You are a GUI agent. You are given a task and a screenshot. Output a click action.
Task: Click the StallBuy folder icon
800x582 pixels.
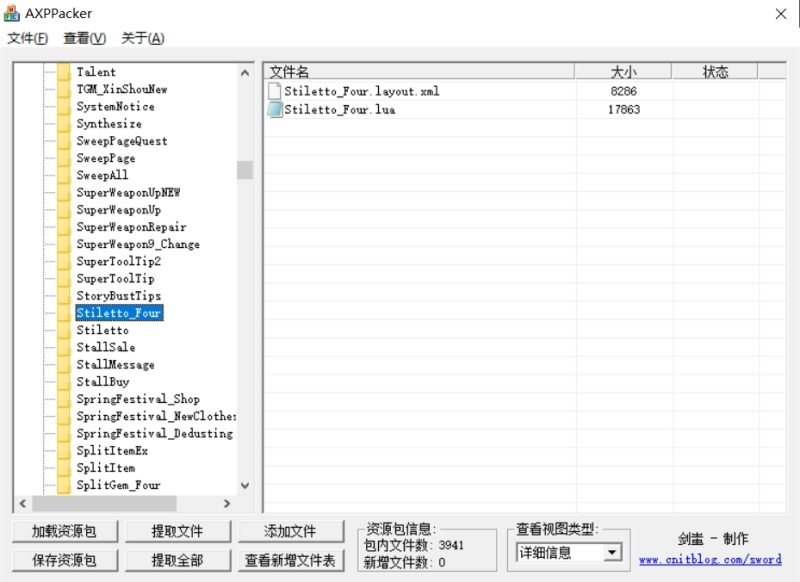pos(64,382)
